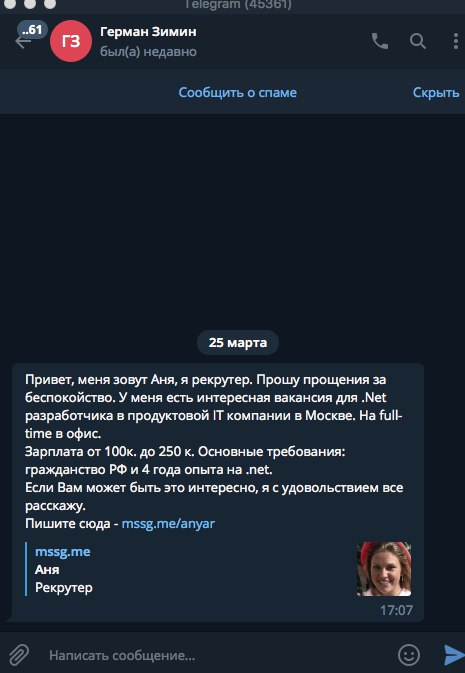Search in chat with magnifier icon
The height and width of the screenshot is (673, 465).
[417, 41]
